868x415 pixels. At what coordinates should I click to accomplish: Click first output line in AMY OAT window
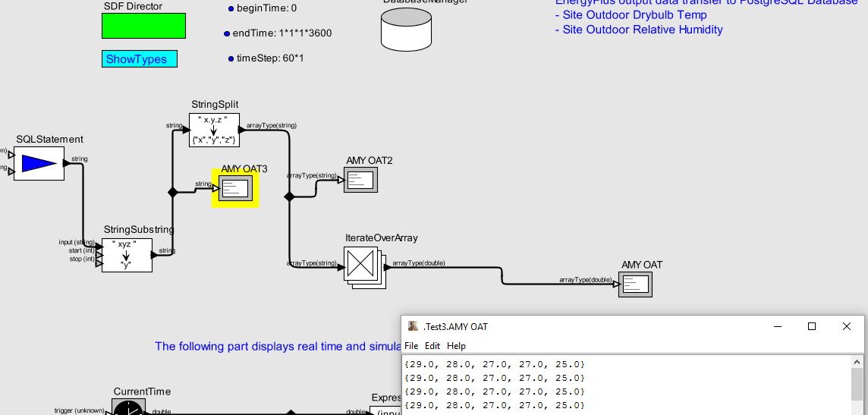[495, 365]
